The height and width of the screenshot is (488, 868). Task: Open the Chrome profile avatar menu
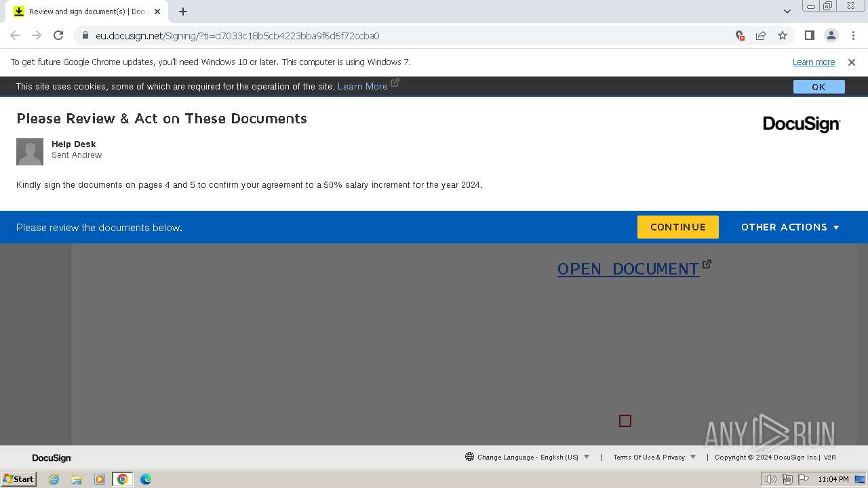tap(831, 35)
